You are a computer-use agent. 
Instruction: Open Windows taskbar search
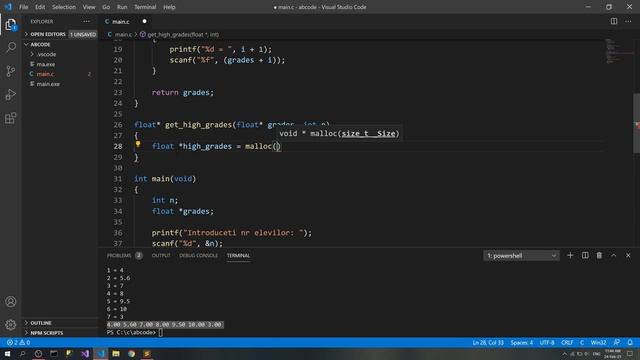(x=22, y=353)
